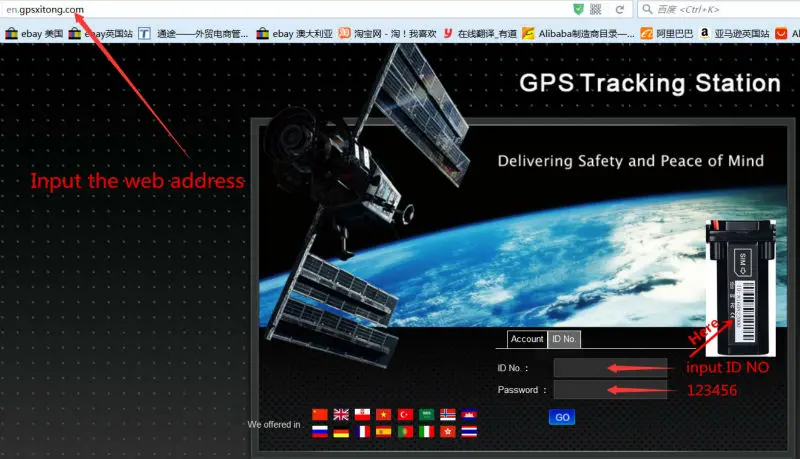Select the Hong Kong flag language
800x459 pixels.
coord(447,431)
